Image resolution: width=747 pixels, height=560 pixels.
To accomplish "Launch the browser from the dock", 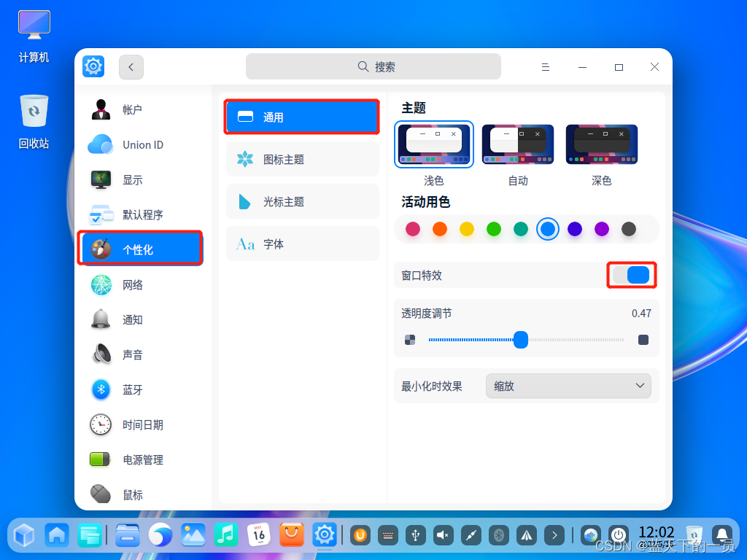I will pyautogui.click(x=160, y=535).
